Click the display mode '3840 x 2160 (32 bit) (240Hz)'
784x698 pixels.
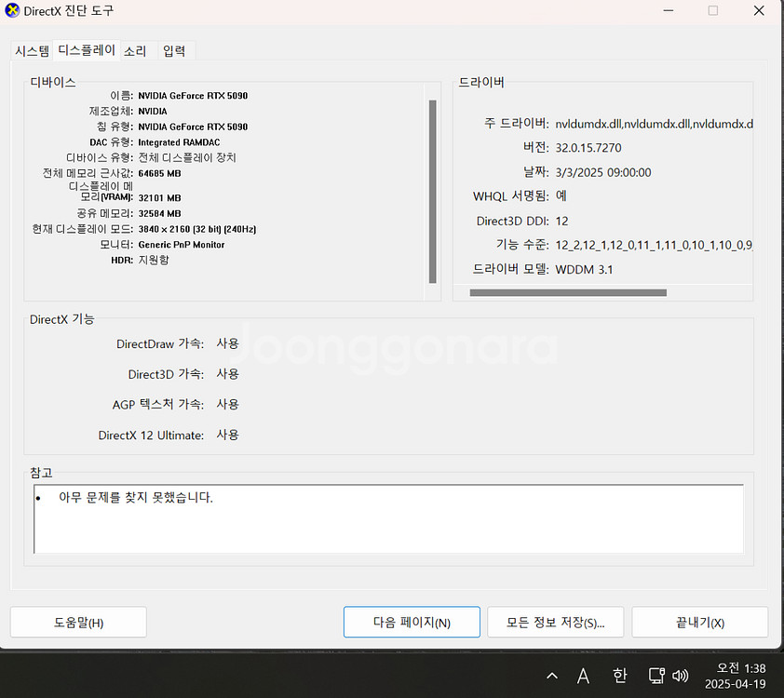tap(197, 229)
